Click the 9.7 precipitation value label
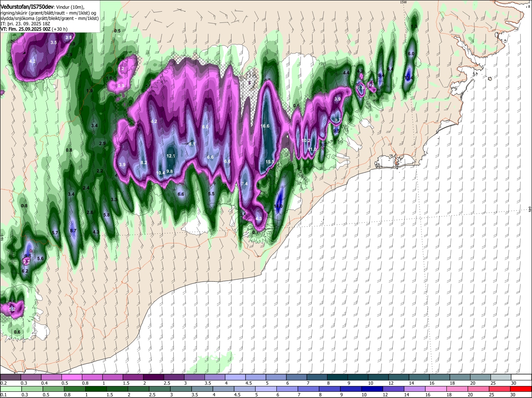The width and height of the screenshot is (532, 398). click(338, 120)
